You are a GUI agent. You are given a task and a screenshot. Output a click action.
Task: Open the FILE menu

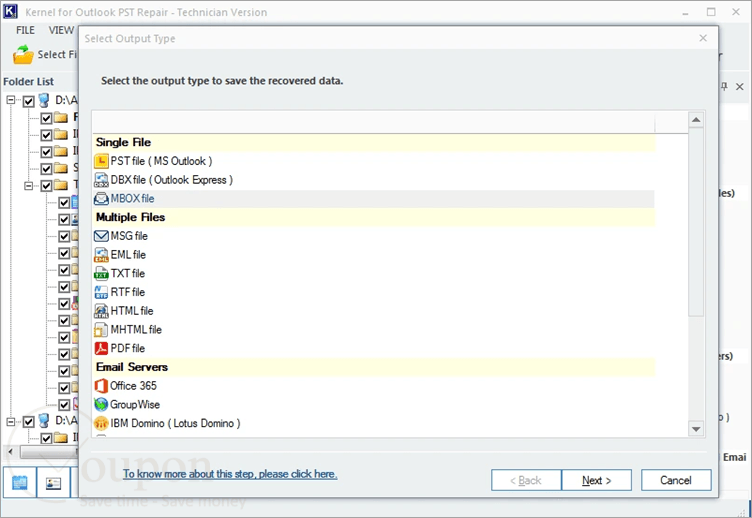(25, 30)
